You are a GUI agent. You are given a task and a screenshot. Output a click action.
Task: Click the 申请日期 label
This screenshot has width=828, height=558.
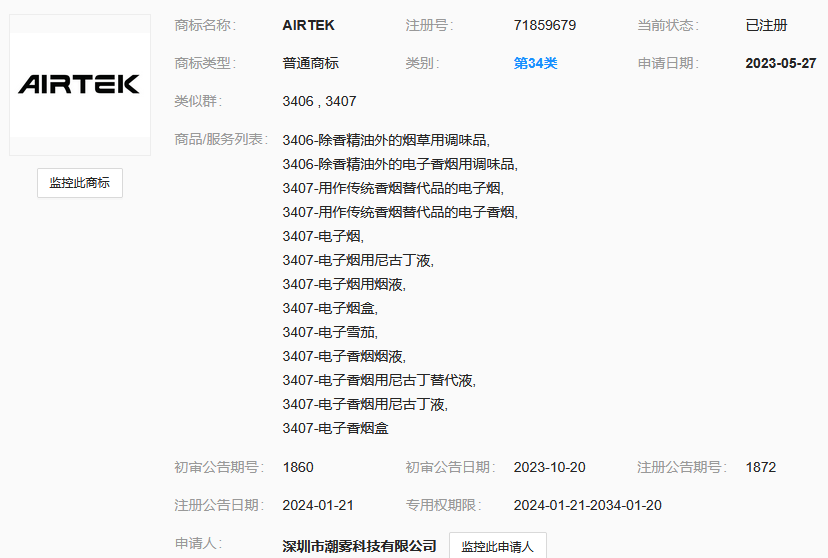point(669,63)
